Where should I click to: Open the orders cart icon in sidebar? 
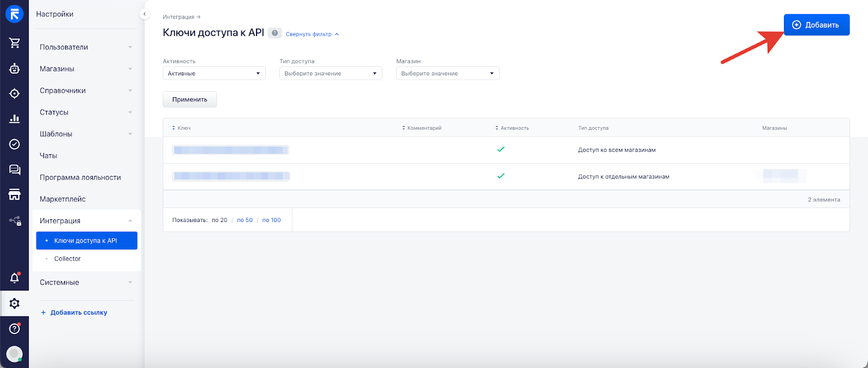15,43
